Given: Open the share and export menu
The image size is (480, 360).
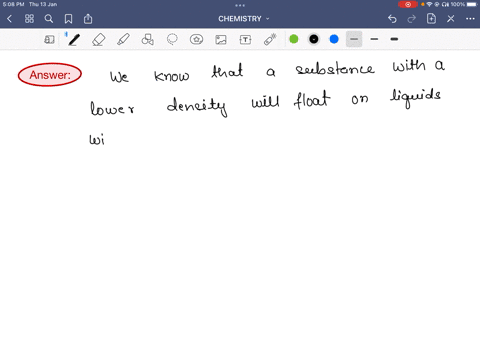Looking at the screenshot, I should (x=88, y=19).
